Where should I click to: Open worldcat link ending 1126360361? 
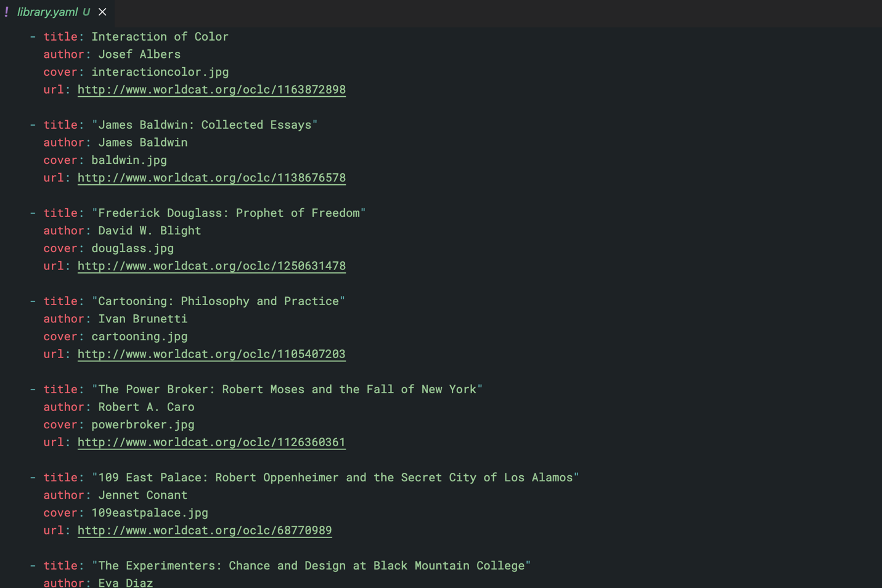[x=211, y=443]
